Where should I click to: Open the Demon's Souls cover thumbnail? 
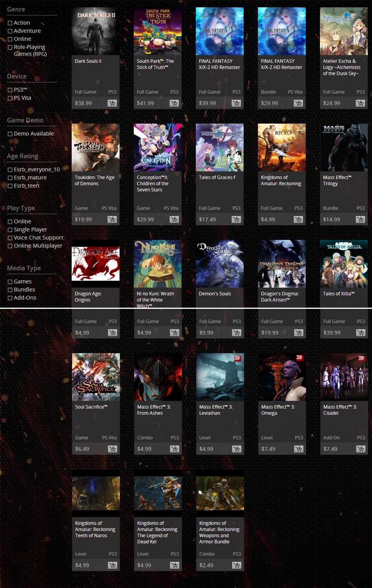220,264
